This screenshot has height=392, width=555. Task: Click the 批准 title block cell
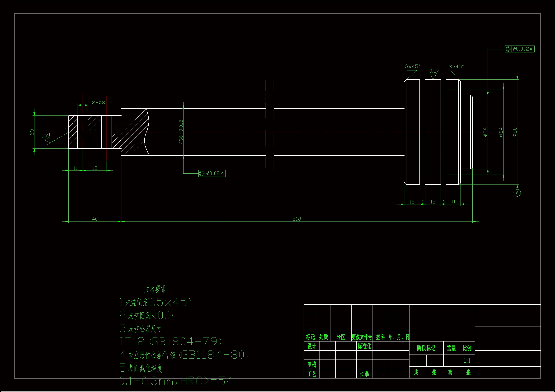click(x=364, y=374)
